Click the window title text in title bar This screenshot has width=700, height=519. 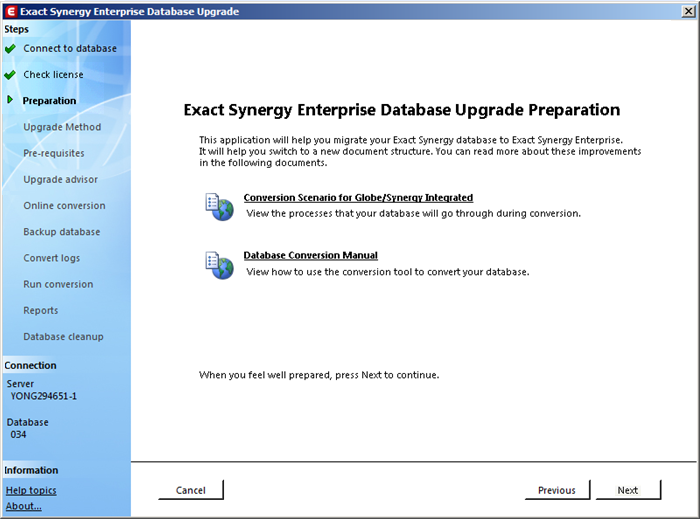(x=129, y=12)
